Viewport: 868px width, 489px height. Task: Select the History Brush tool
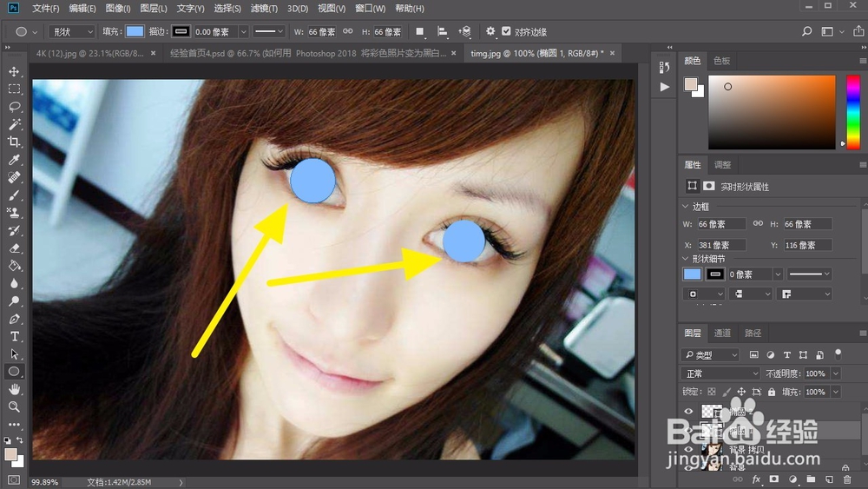pyautogui.click(x=15, y=230)
